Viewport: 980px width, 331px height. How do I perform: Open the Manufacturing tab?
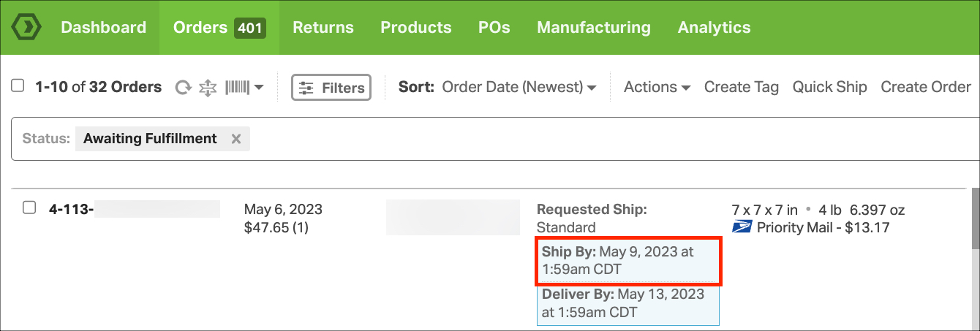[594, 27]
